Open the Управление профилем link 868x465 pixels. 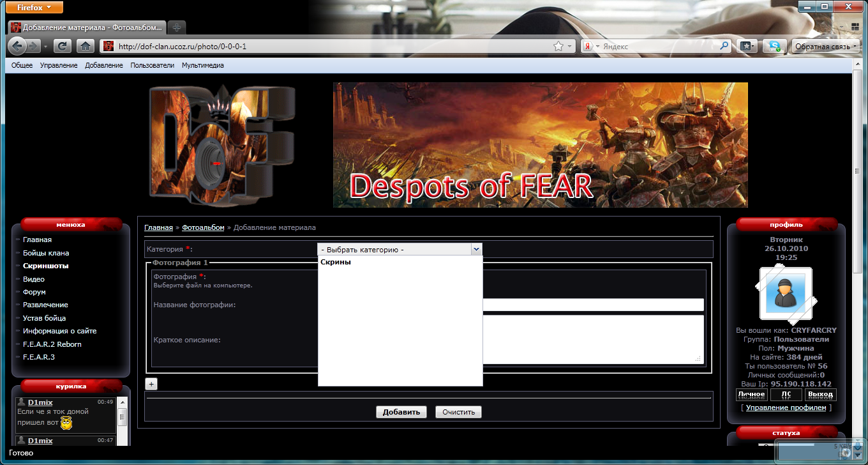786,408
